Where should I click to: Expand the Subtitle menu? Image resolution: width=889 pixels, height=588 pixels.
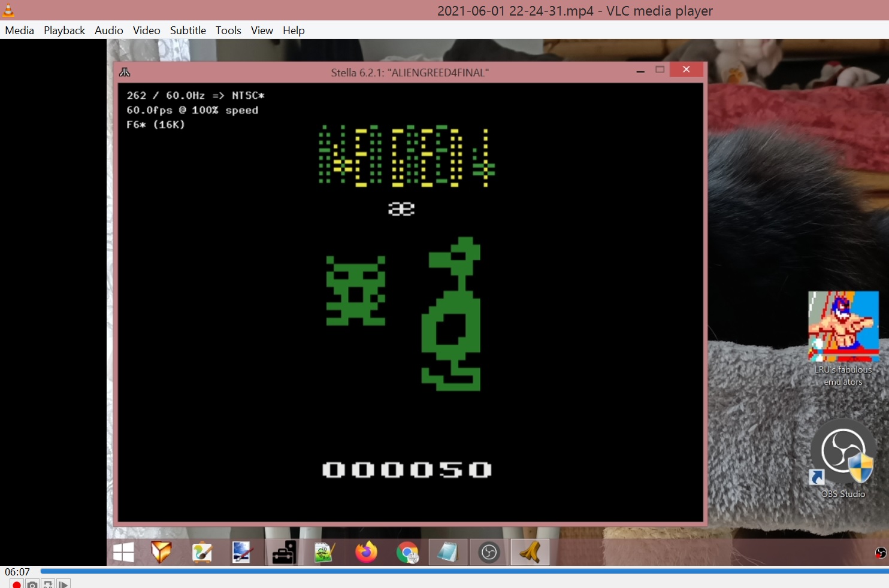coord(188,31)
